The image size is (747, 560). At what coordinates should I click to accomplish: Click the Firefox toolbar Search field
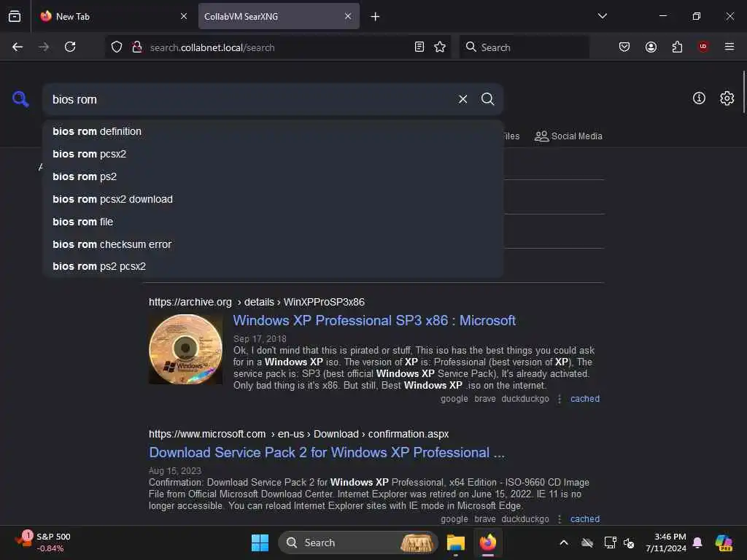pos(524,47)
